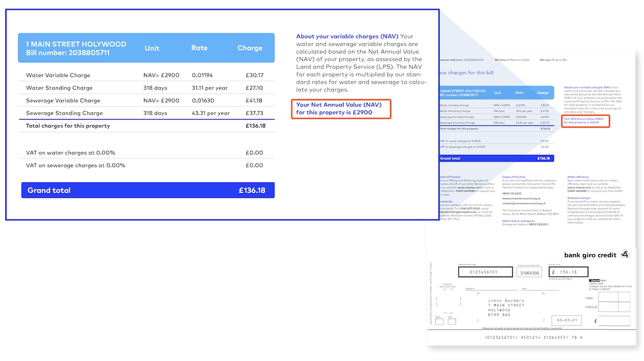Click charge '£37.73' in the enlarged inset
644x361 pixels.
(x=254, y=113)
